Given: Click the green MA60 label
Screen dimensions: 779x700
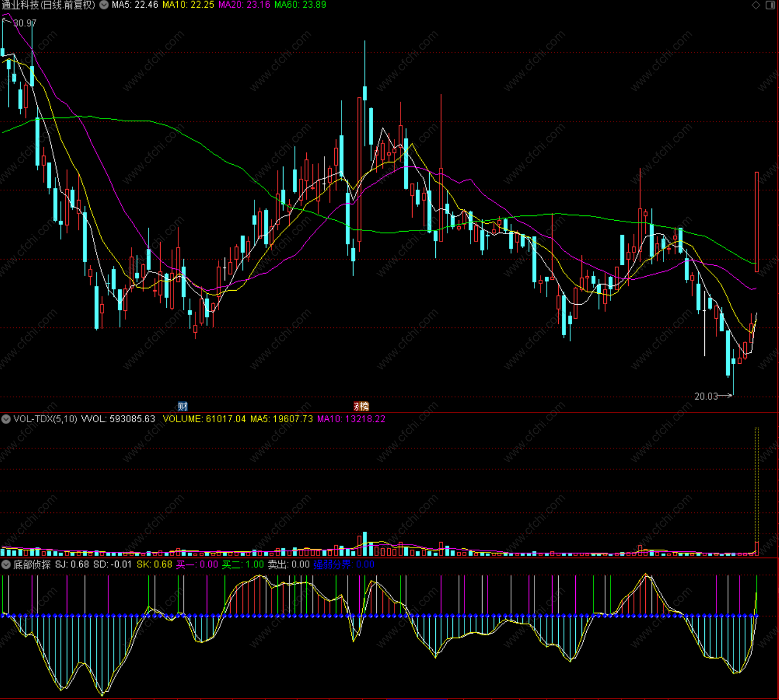Looking at the screenshot, I should pyautogui.click(x=300, y=5).
